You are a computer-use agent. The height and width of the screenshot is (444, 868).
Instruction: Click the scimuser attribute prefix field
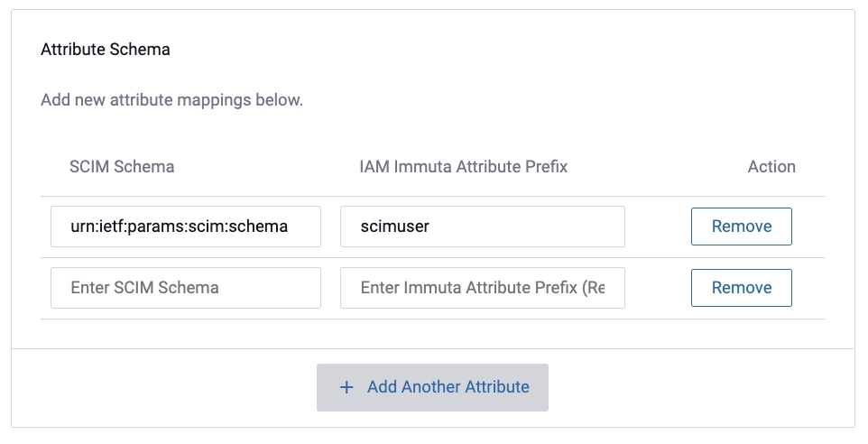[482, 227]
